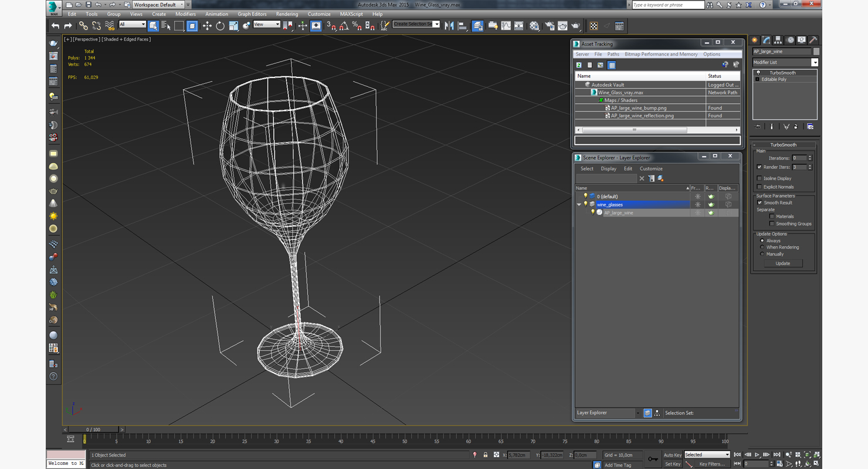Click the Render Production teapot icon

tap(577, 26)
